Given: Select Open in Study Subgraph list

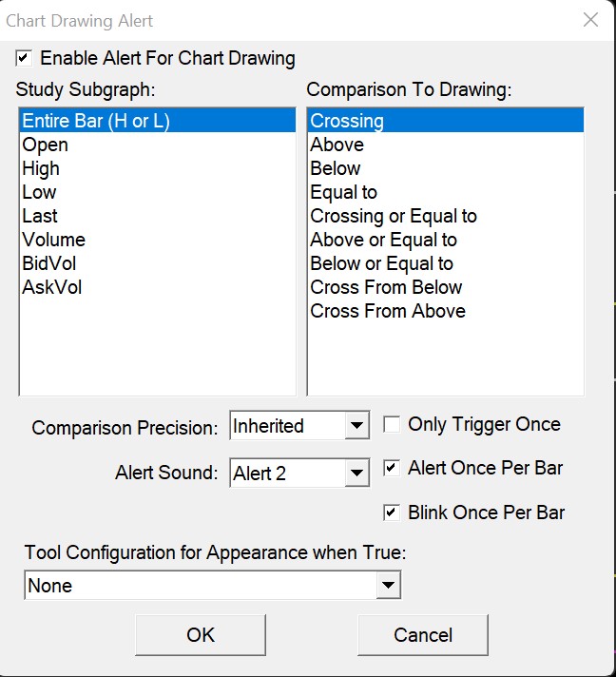Looking at the screenshot, I should pos(158,145).
